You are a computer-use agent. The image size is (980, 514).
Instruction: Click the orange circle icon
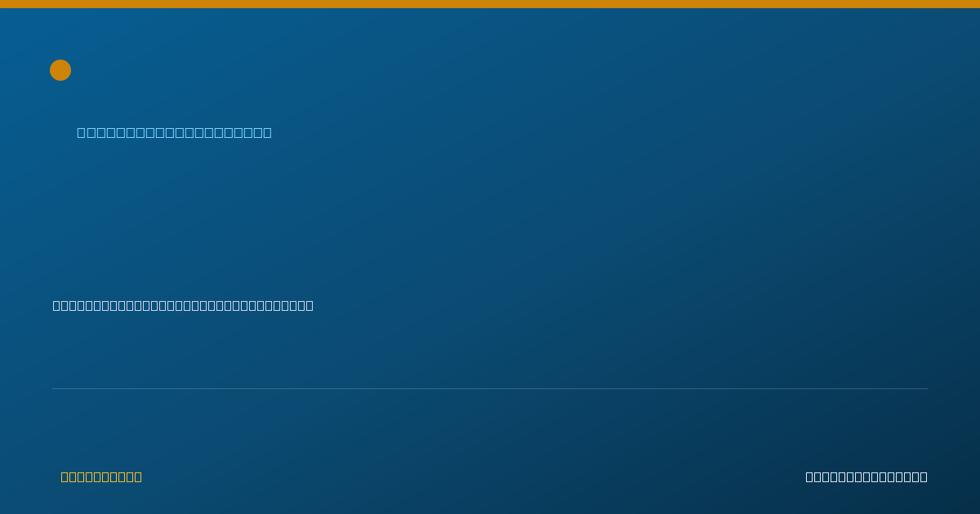60,70
